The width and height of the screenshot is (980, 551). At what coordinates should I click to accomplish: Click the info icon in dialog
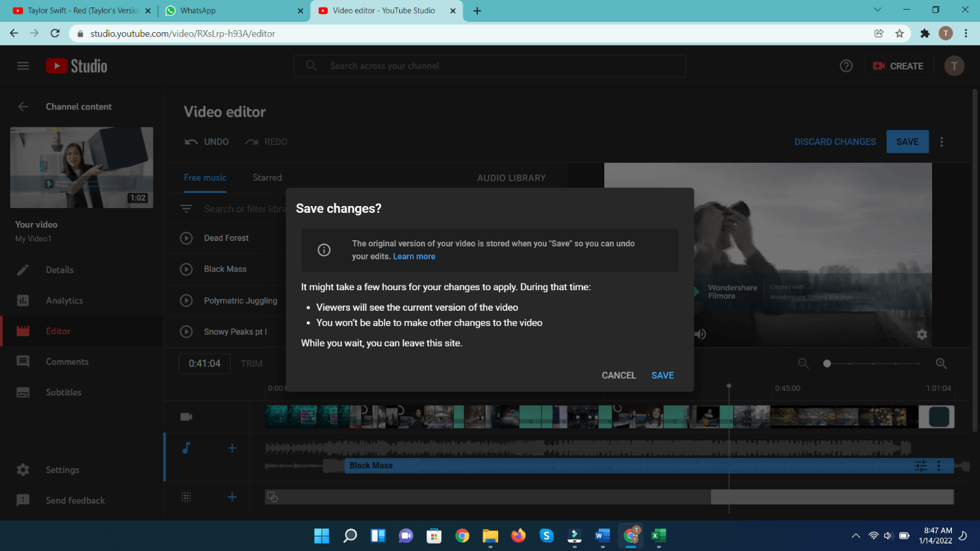point(324,250)
